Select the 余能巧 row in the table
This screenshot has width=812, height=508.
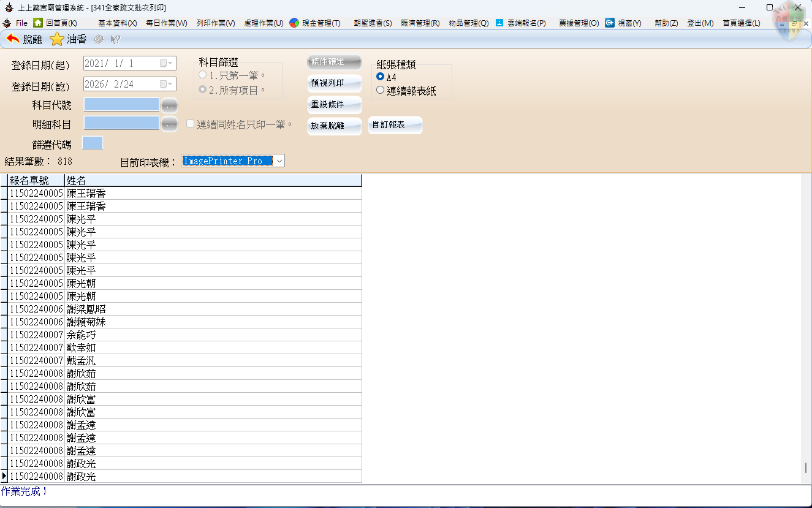[x=81, y=335]
